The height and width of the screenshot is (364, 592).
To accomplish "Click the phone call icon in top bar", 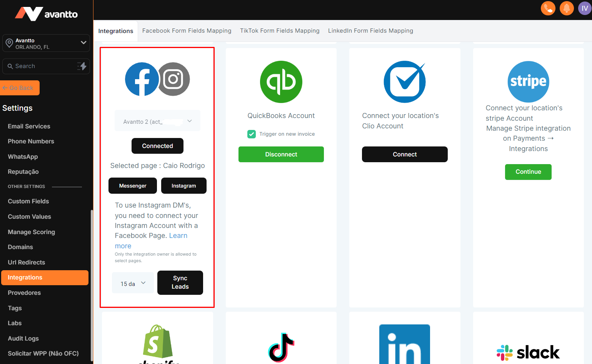I will pyautogui.click(x=548, y=8).
